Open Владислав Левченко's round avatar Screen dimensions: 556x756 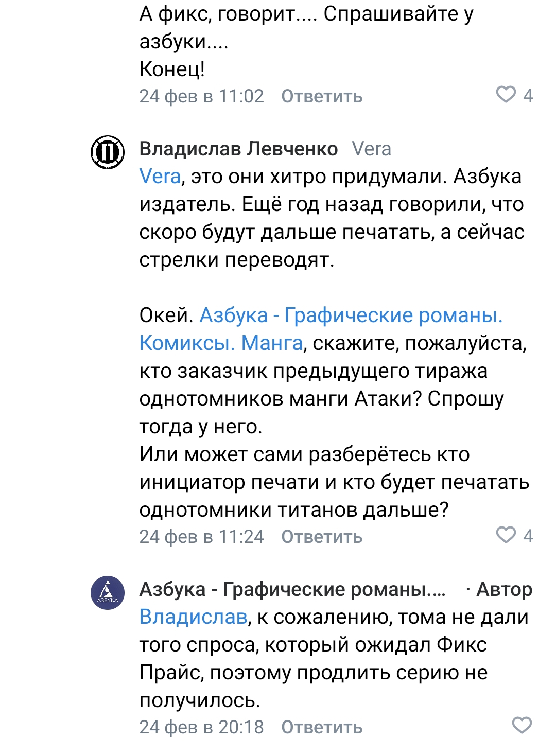point(108,152)
